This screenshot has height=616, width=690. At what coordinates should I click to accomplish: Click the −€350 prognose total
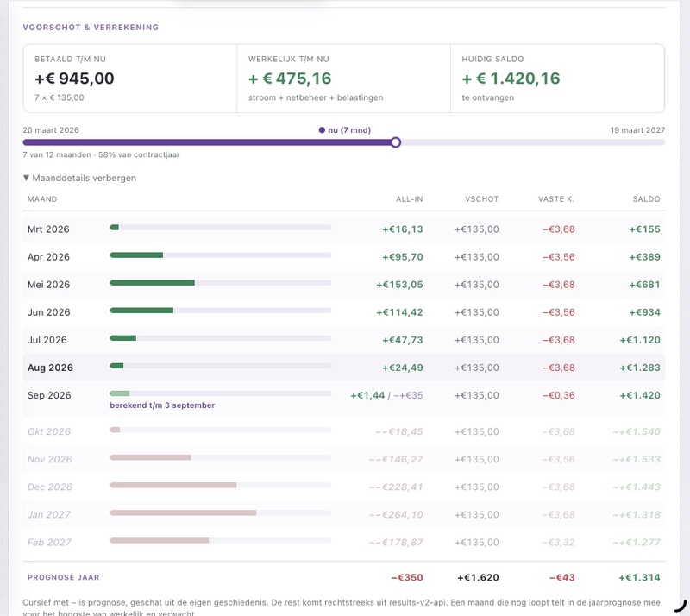click(407, 577)
